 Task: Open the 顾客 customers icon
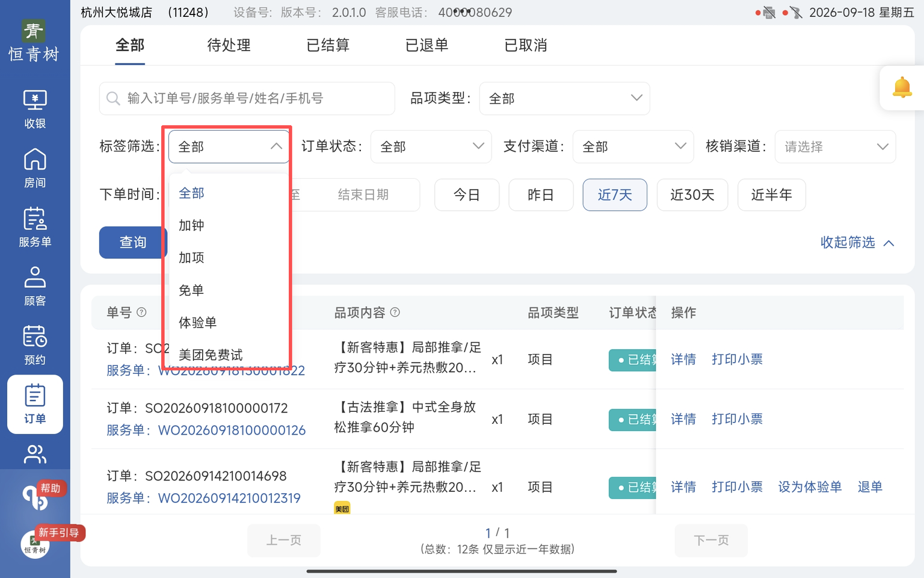click(x=35, y=286)
